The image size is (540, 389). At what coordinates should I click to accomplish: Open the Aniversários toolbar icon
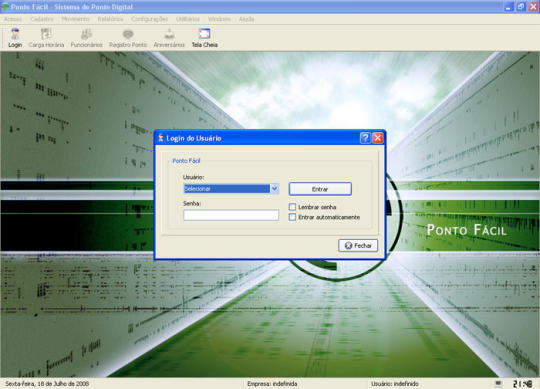coord(169,38)
